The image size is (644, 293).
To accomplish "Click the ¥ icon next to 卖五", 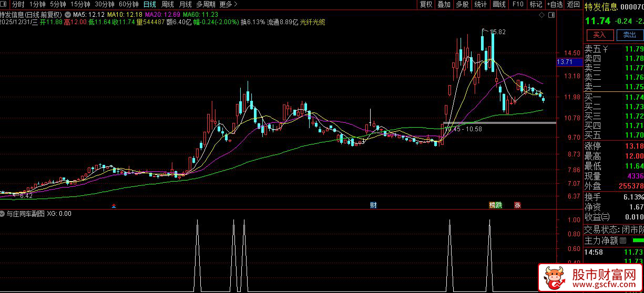I will tap(605, 49).
